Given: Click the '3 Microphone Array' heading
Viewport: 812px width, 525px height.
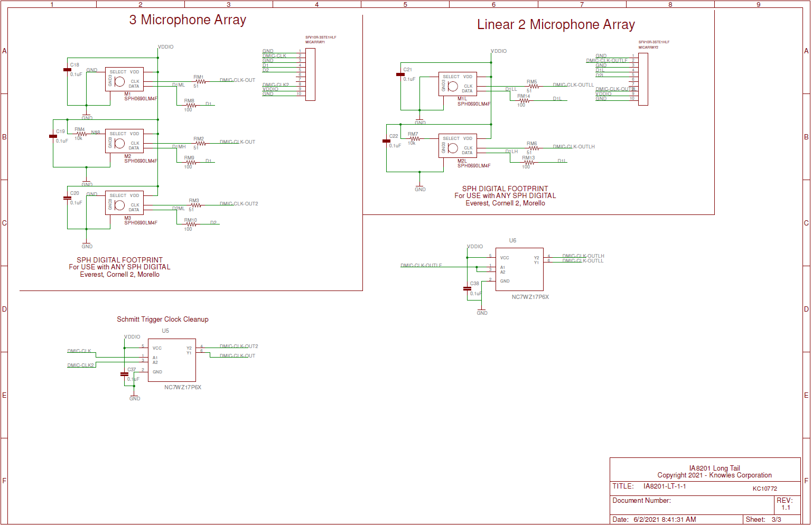Looking at the screenshot, I should 188,20.
